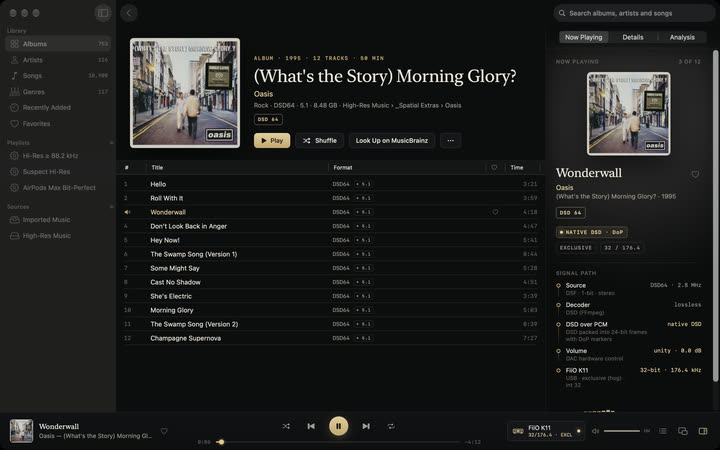Open Songs in the library sidebar
This screenshot has height=450, width=720.
(58, 76)
